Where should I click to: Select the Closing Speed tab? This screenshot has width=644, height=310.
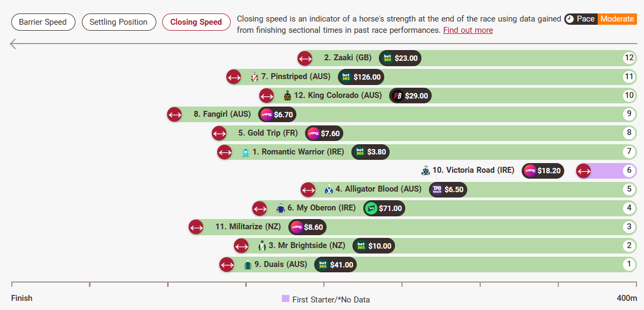196,22
